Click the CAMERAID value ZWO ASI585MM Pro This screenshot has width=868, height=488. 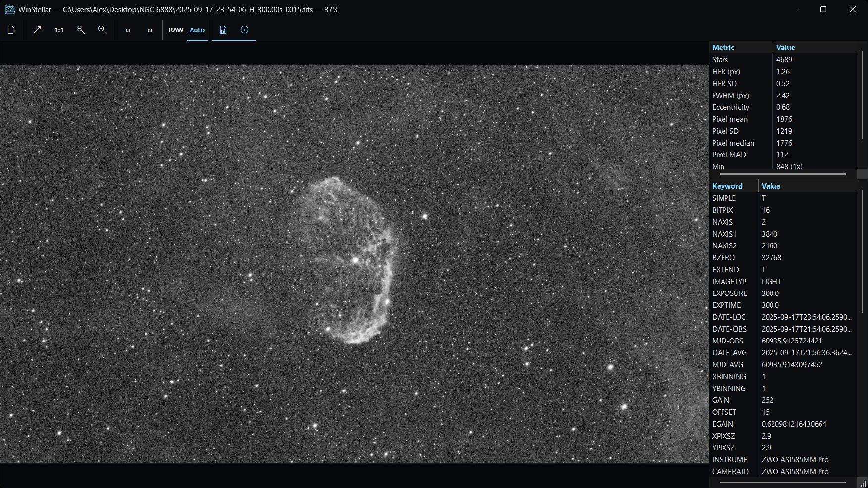tap(795, 471)
